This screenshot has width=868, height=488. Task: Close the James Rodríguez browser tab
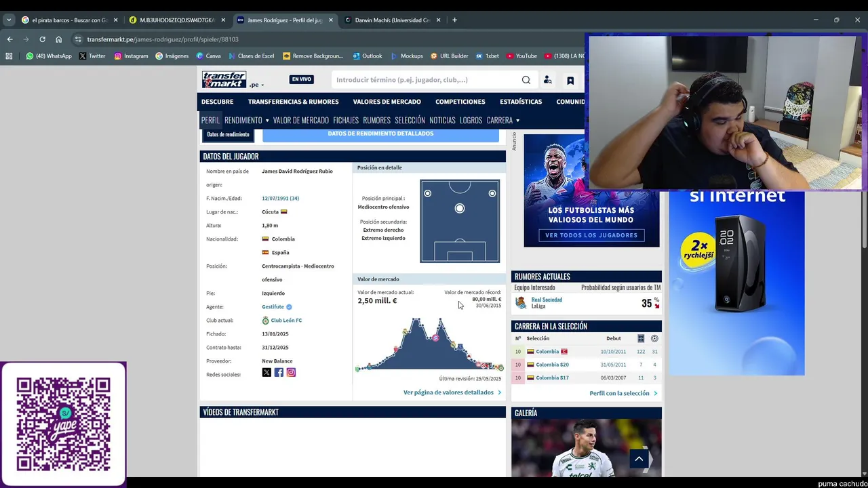point(331,20)
